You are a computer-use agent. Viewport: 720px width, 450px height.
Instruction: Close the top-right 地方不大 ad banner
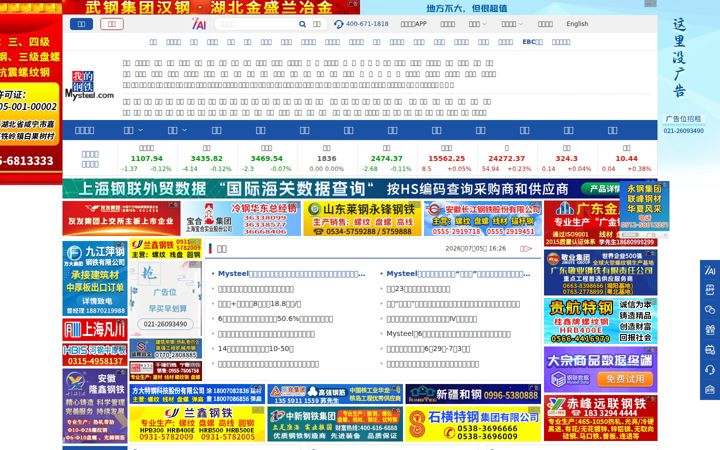(x=650, y=3)
